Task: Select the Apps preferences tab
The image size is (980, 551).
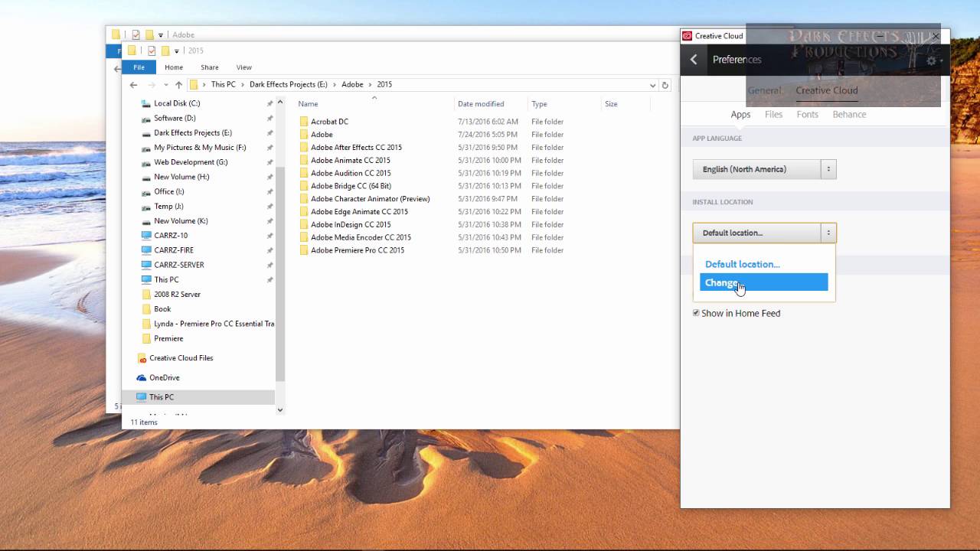Action: coord(740,114)
